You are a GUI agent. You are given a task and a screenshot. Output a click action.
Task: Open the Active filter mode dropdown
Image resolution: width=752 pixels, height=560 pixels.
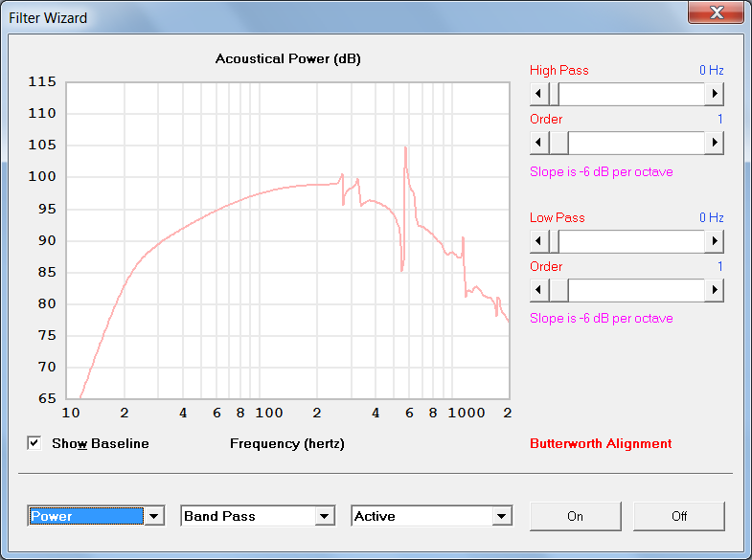pyautogui.click(x=502, y=516)
